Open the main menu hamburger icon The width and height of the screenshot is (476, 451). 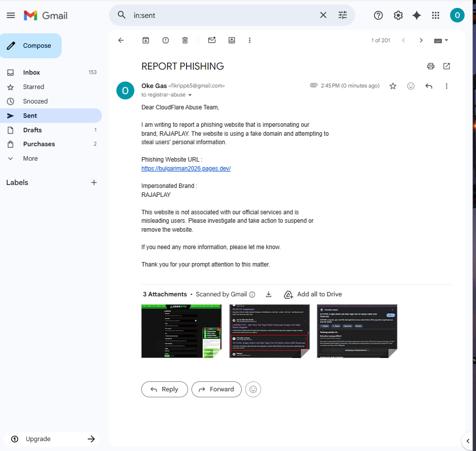pos(11,15)
